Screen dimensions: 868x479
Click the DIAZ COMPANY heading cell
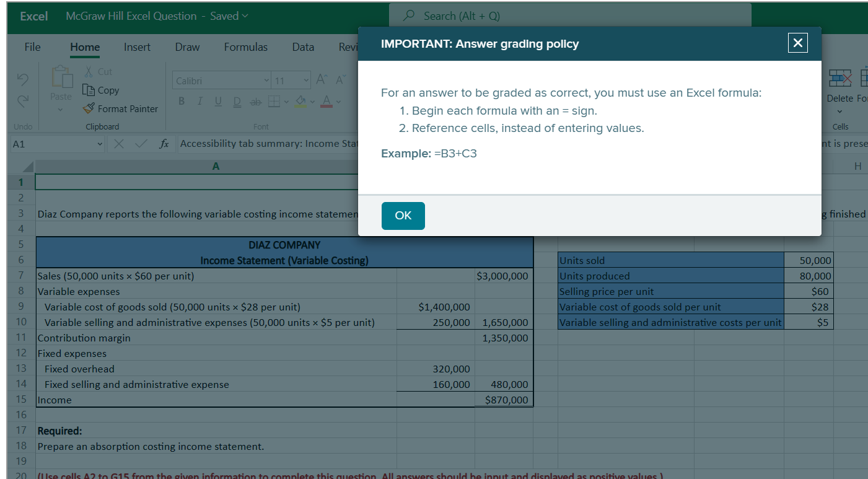click(284, 245)
